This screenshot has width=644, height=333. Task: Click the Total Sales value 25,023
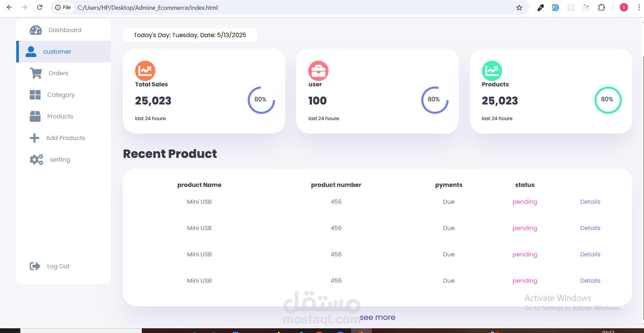153,101
